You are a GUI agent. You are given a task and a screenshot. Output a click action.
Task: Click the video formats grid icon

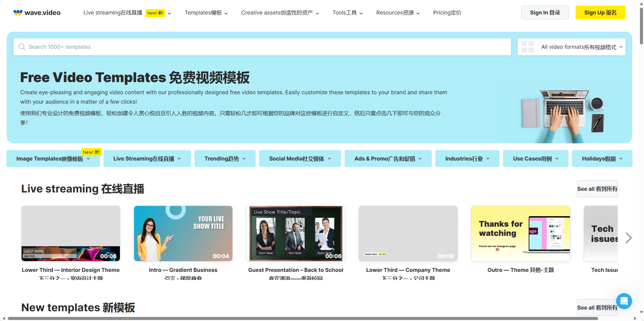click(528, 47)
